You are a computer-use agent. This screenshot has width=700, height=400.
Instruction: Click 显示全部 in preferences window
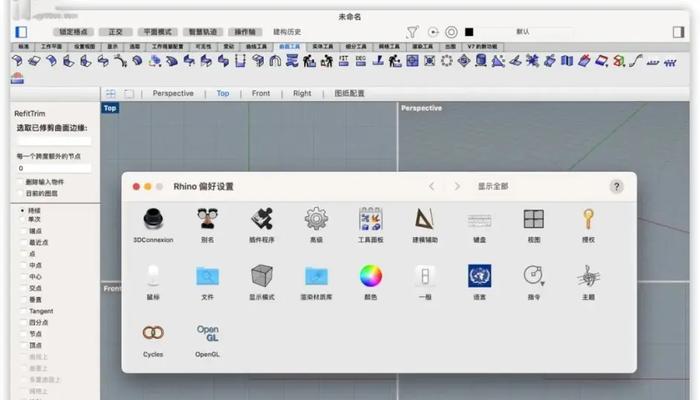click(x=493, y=187)
